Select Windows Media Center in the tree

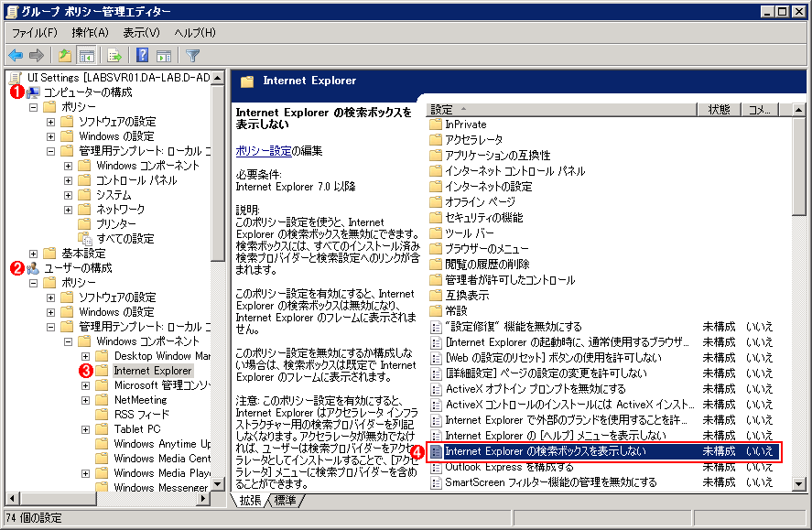pos(162,459)
